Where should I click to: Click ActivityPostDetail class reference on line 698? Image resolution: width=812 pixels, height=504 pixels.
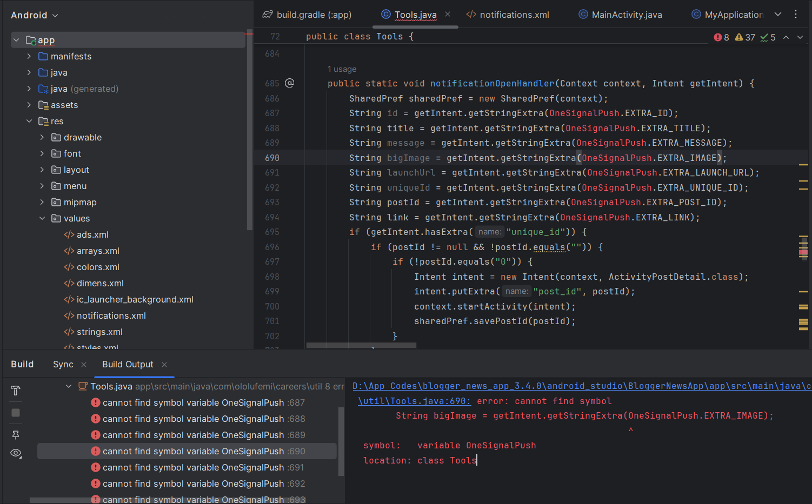pos(657,277)
